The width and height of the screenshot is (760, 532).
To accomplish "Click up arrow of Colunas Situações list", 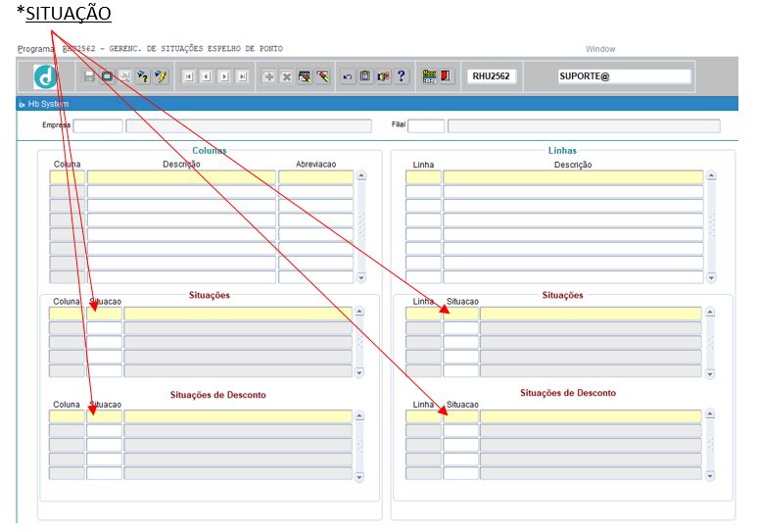I will click(x=359, y=312).
